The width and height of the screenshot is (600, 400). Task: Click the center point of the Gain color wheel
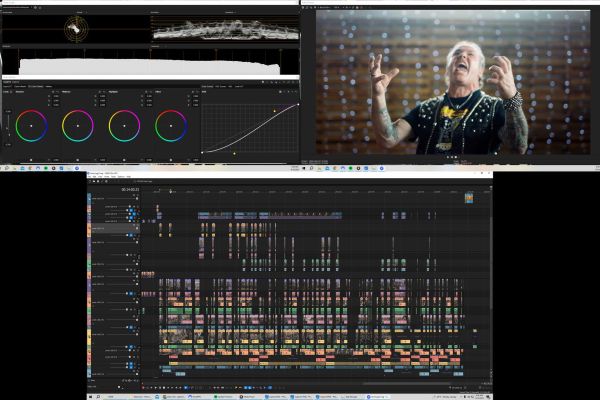point(124,126)
